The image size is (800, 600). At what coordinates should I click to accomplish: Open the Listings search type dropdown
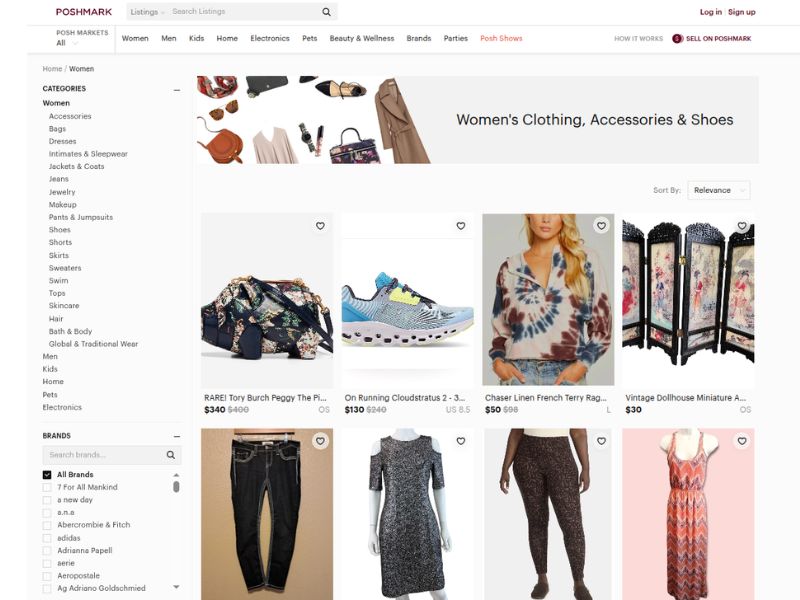[147, 12]
